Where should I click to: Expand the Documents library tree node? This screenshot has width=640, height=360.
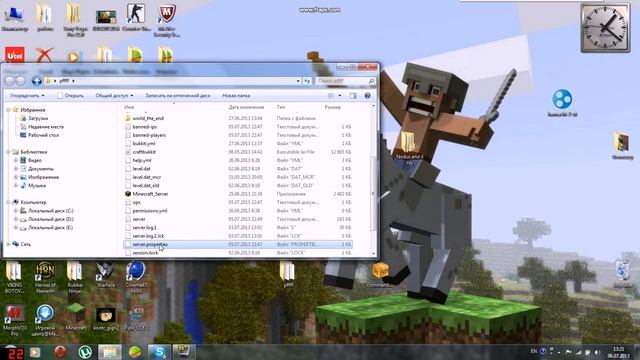pyautogui.click(x=16, y=169)
